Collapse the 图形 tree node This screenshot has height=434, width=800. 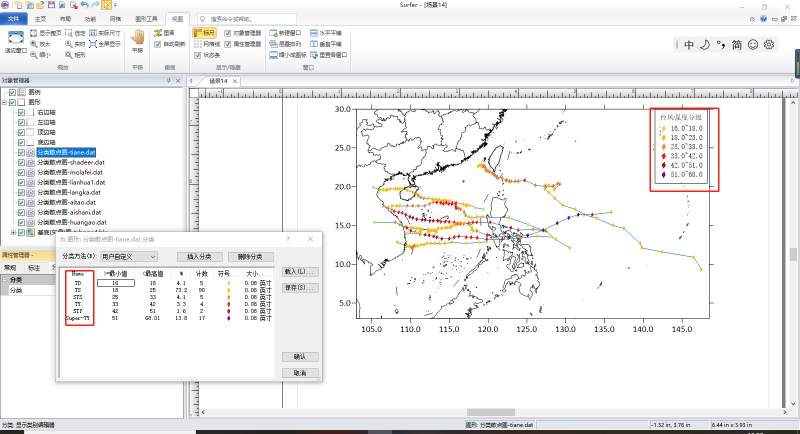coord(3,102)
